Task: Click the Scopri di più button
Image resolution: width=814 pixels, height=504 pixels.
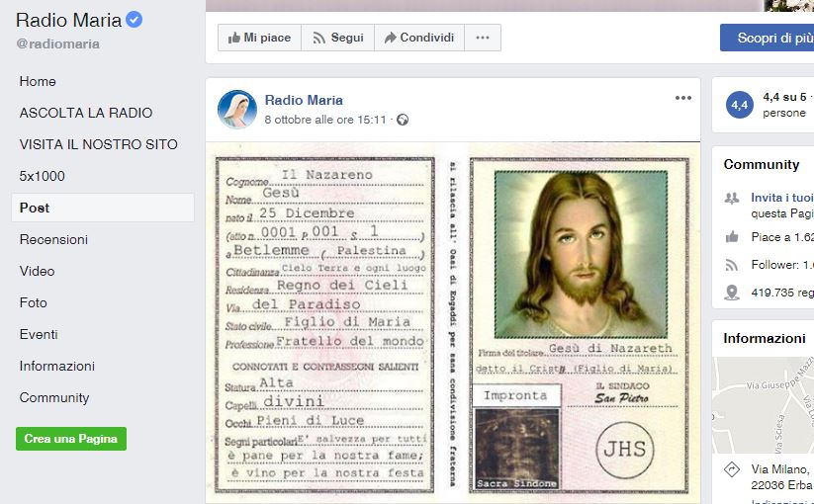Action: [x=768, y=38]
